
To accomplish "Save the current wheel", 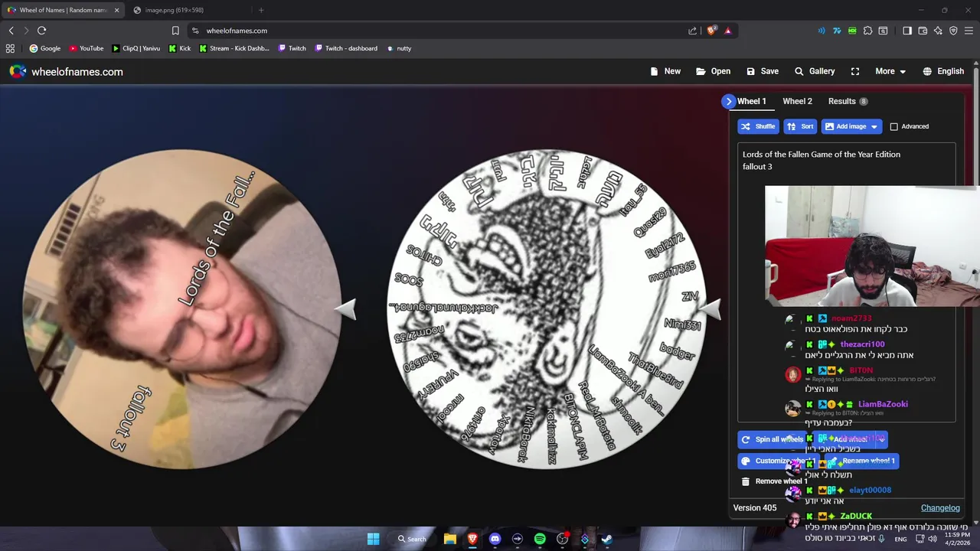I will (x=762, y=71).
